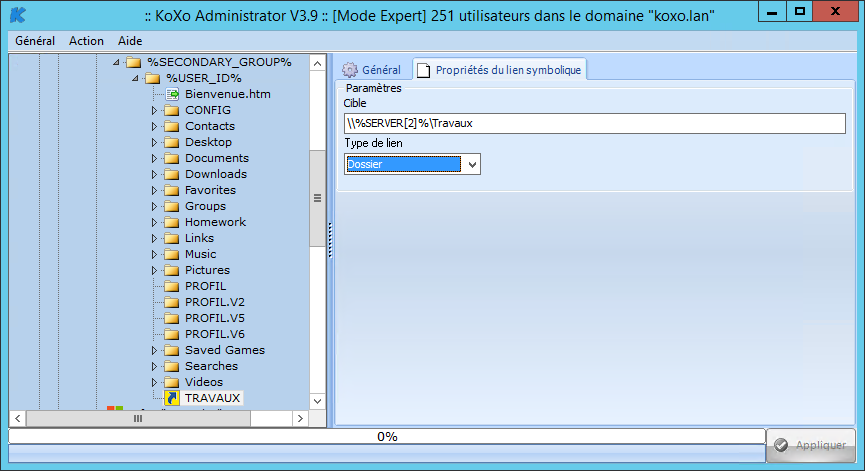Expand the Contacts folder node
Image resolution: width=865 pixels, height=471 pixels.
click(154, 126)
